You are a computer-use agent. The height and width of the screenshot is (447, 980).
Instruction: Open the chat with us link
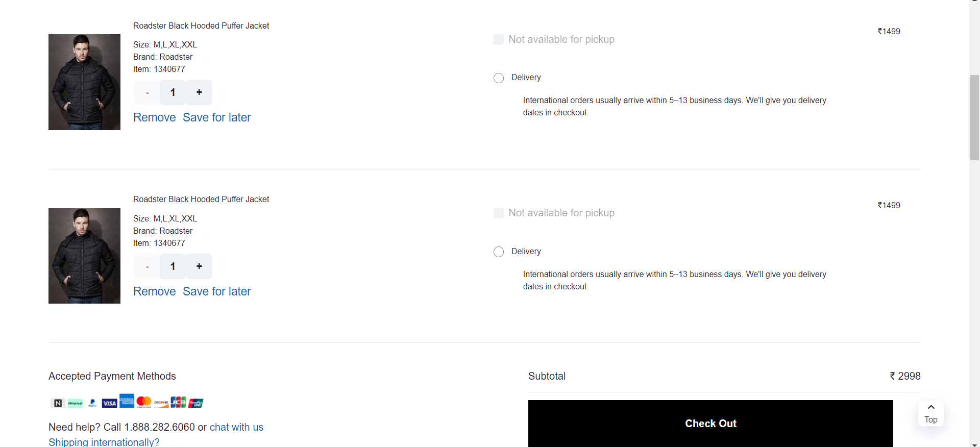236,427
